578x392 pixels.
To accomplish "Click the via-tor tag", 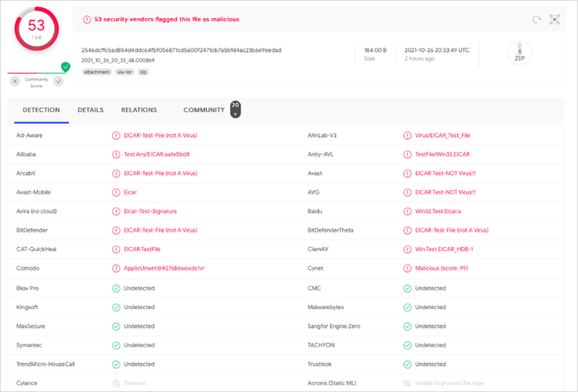I will tap(125, 72).
